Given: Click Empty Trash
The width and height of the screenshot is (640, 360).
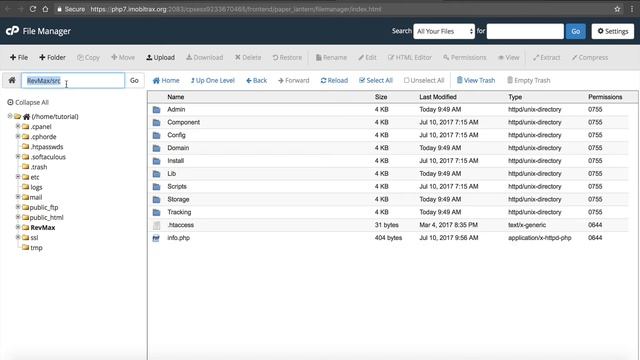Looking at the screenshot, I should [x=529, y=80].
